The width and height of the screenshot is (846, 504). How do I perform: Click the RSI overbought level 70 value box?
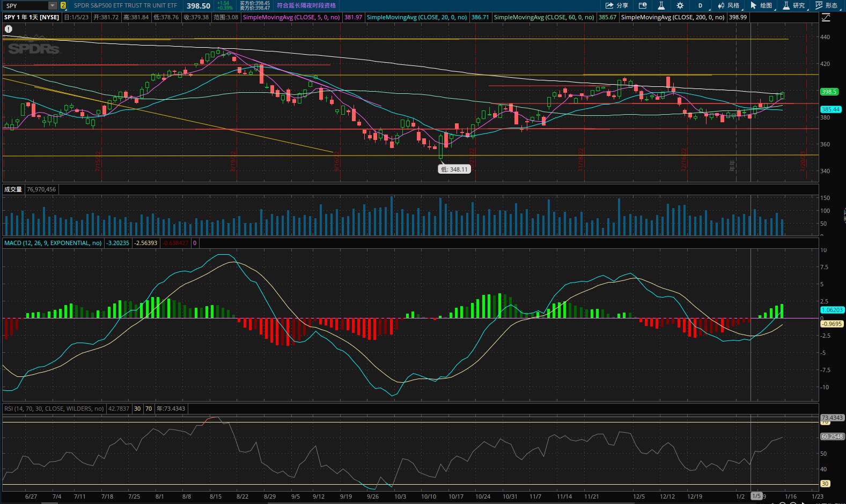(149, 409)
